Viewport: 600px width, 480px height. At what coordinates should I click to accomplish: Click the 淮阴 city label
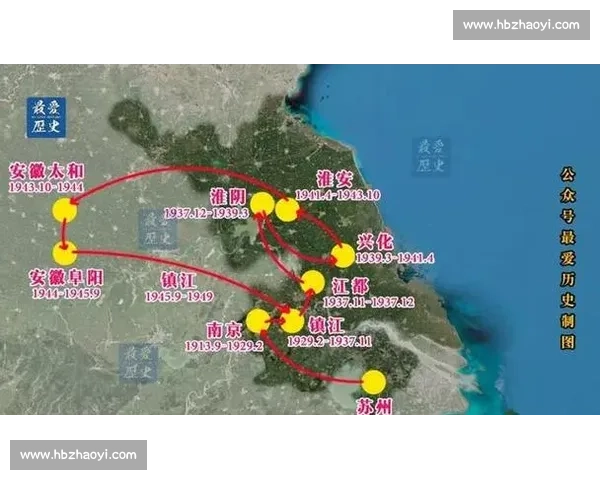click(x=228, y=197)
